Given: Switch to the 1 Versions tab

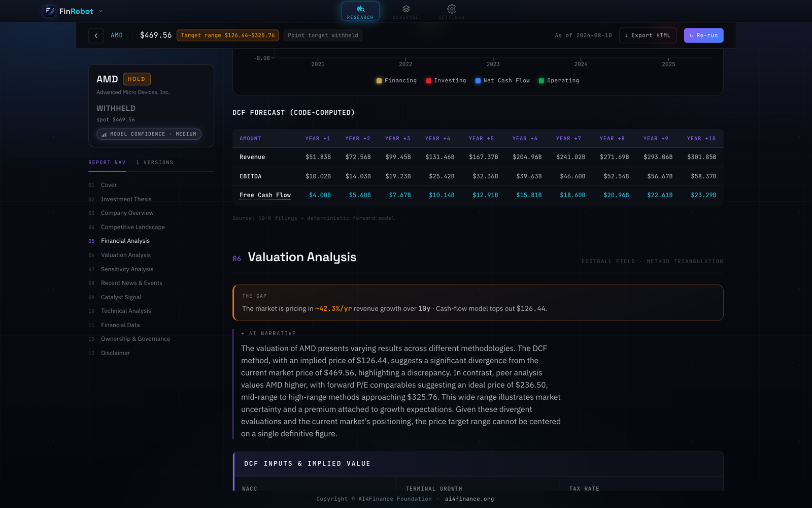Looking at the screenshot, I should (x=155, y=163).
